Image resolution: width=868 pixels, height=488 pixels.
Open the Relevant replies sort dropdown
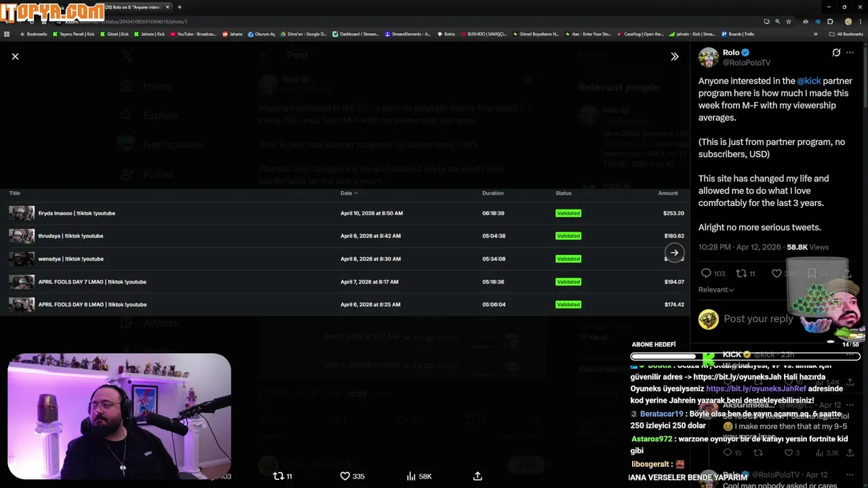pos(716,289)
